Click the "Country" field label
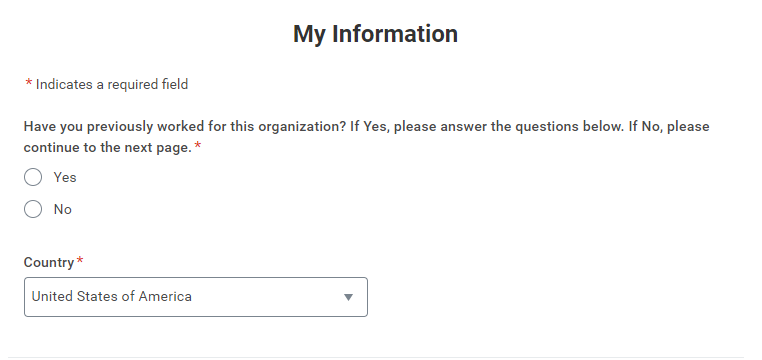 coord(49,262)
